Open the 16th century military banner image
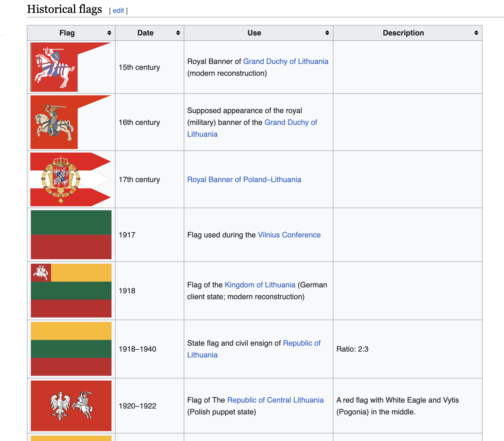Image resolution: width=504 pixels, height=441 pixels. point(70,122)
